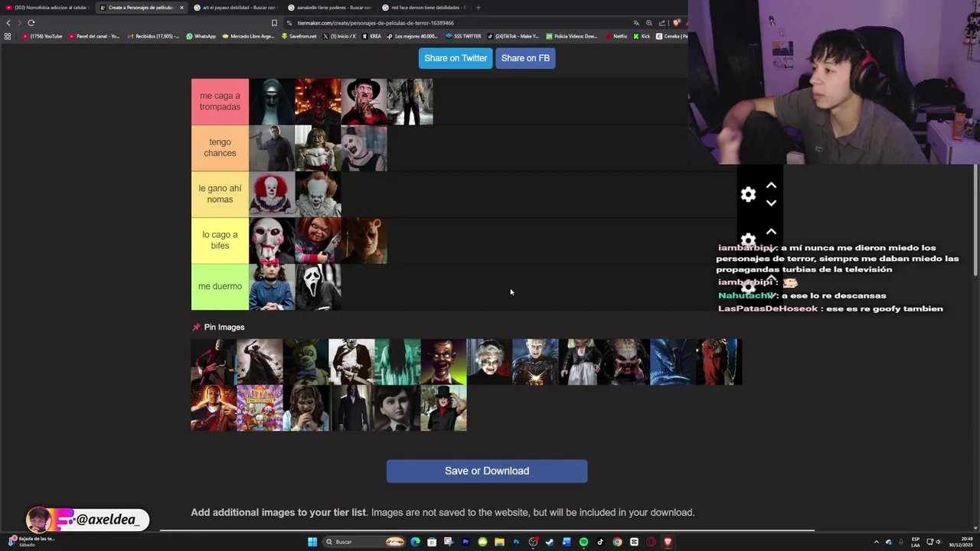Open Steam from the taskbar
This screenshot has height=551, width=980.
tap(550, 542)
